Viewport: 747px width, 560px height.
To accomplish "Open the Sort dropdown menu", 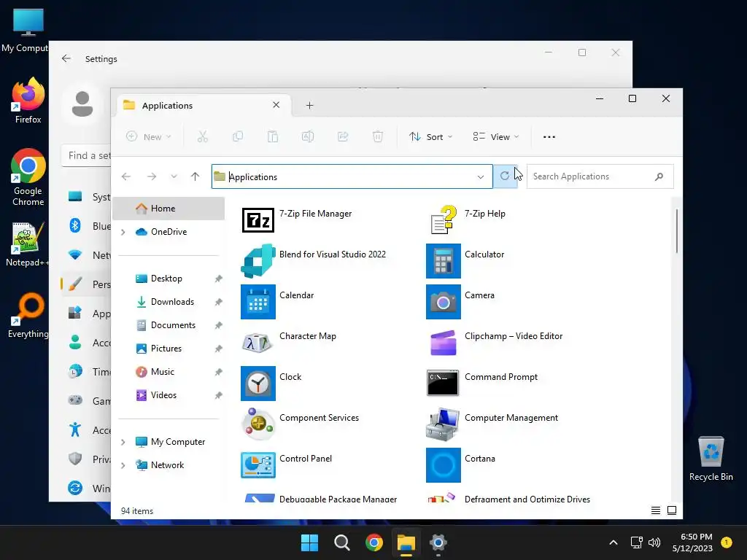I will point(430,136).
